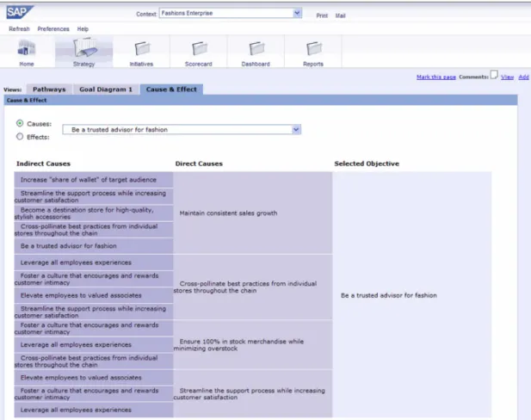The height and width of the screenshot is (420, 531).
Task: Click first 'Leverage all employees experiences' row
Action: pos(94,262)
